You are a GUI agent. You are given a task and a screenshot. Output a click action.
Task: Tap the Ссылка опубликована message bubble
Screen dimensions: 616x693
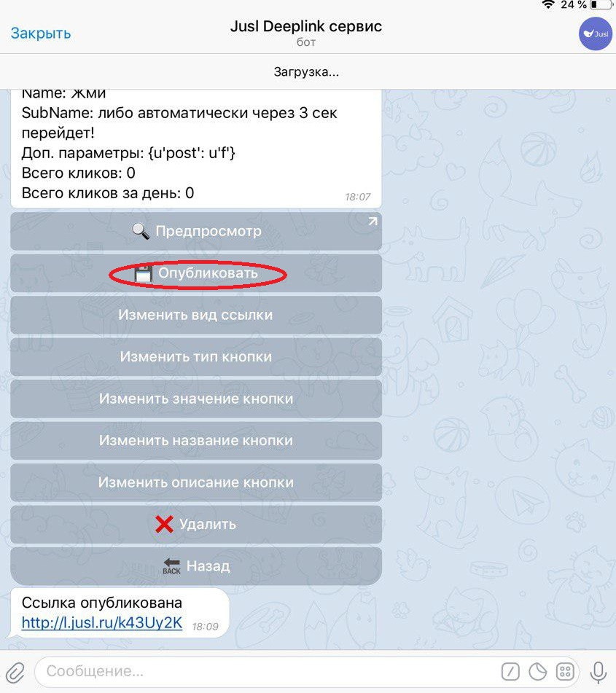click(x=120, y=613)
